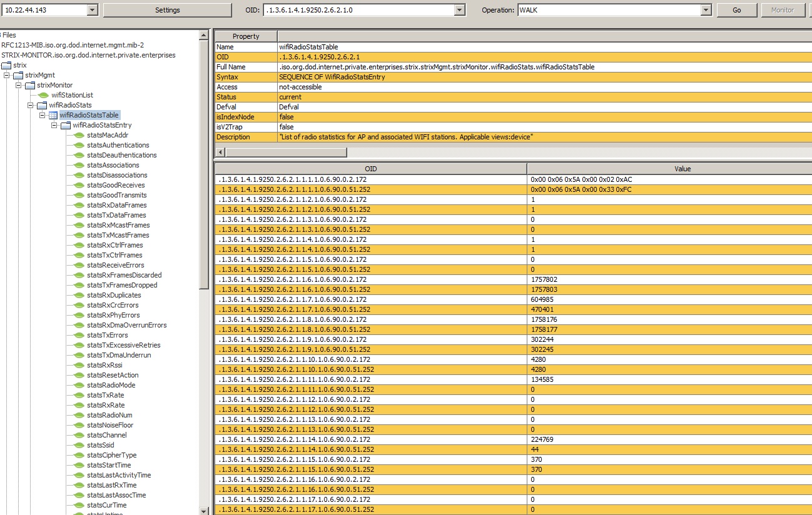Click into the OID input field
Viewport: 812px width, 515px height.
tap(359, 10)
